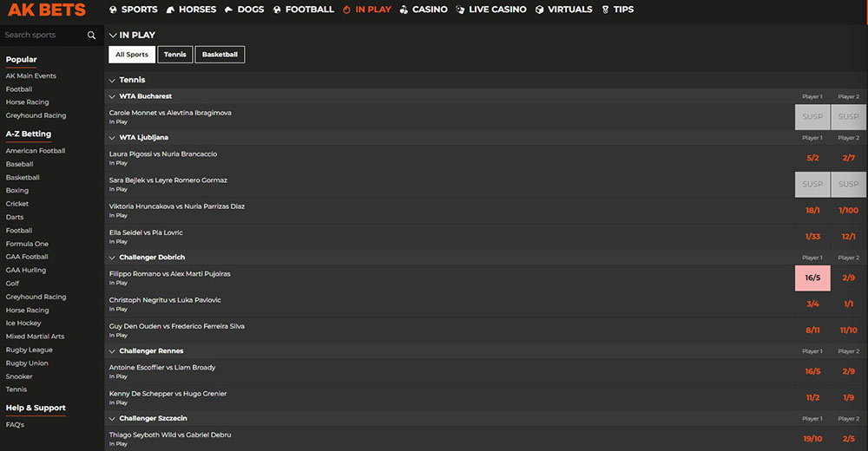The image size is (868, 451).
Task: Open AK Main Events in sidebar
Action: (x=31, y=75)
